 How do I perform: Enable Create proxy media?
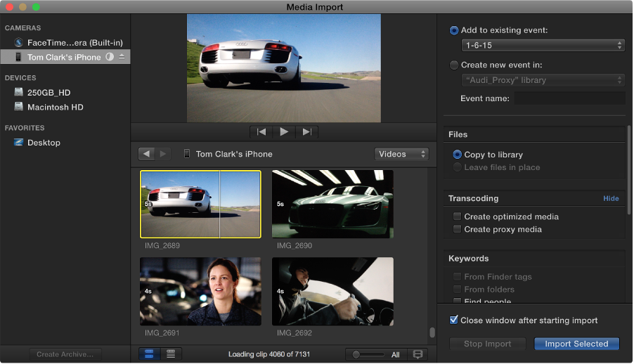pos(458,229)
